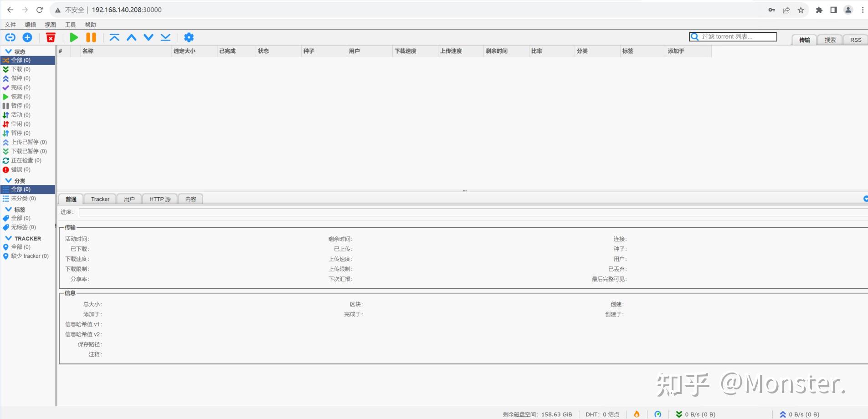This screenshot has height=419, width=868.
Task: Click the RSS button at top right
Action: click(855, 40)
